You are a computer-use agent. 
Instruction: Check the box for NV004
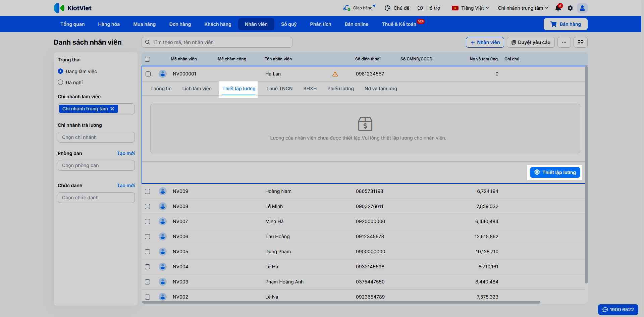tap(148, 267)
